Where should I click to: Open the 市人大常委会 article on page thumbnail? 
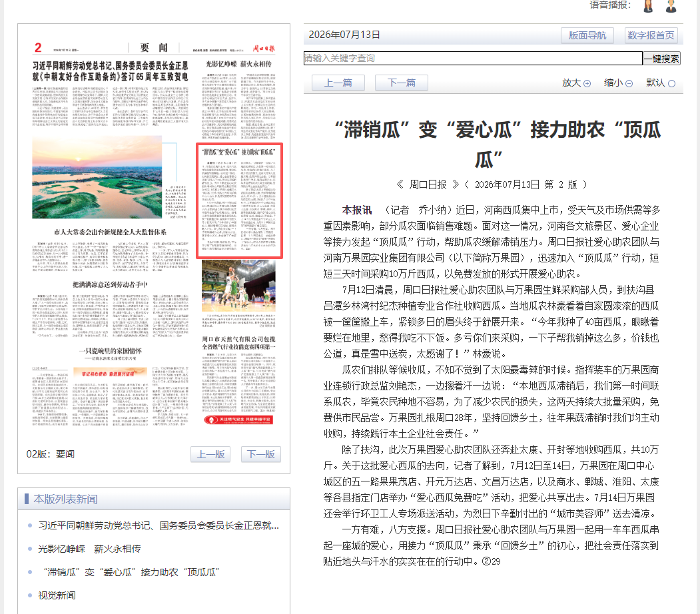111,232
